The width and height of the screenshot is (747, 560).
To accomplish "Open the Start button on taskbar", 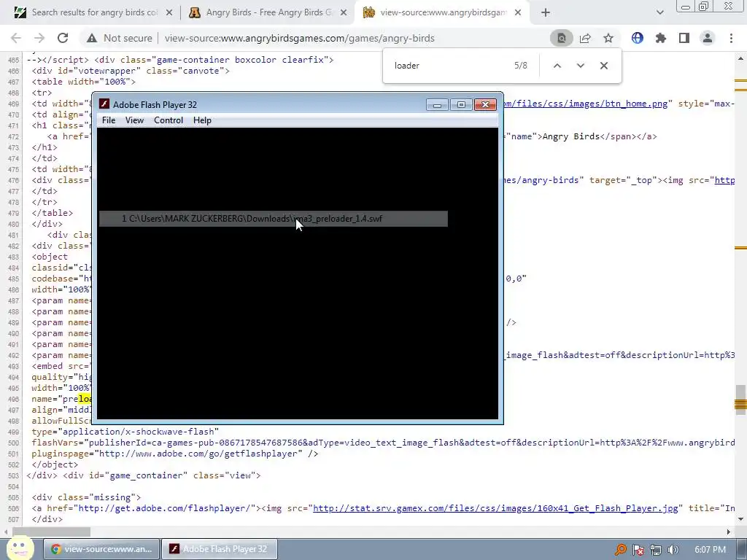I will click(x=20, y=548).
